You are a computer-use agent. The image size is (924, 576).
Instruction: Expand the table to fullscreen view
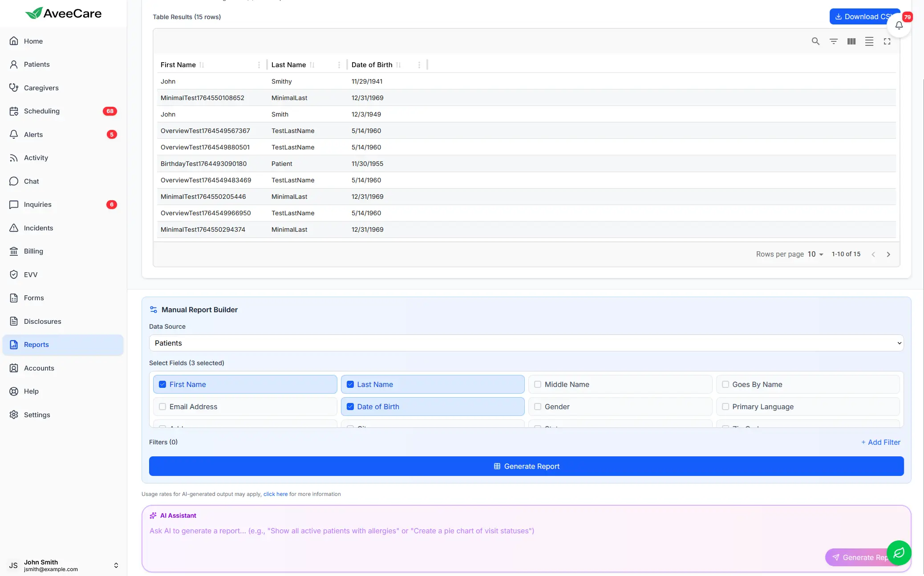coord(887,41)
